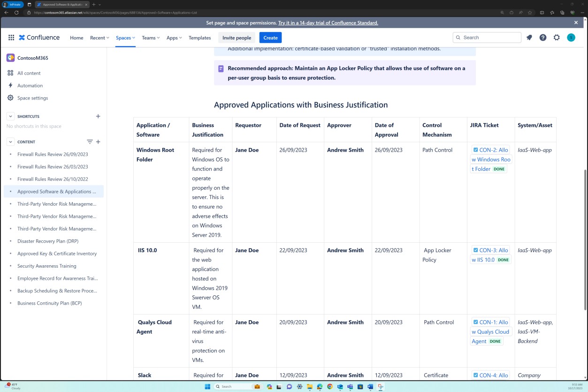Open Confluence notifications bell

tap(529, 38)
